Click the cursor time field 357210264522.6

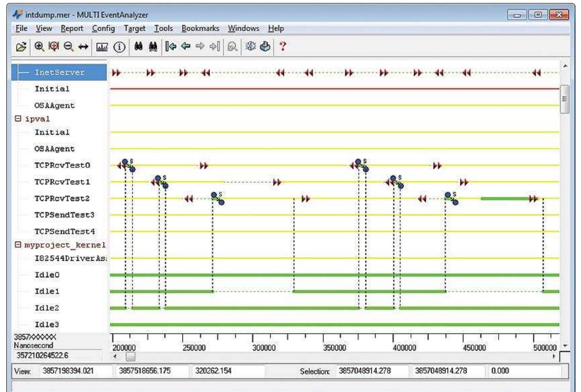pos(58,355)
